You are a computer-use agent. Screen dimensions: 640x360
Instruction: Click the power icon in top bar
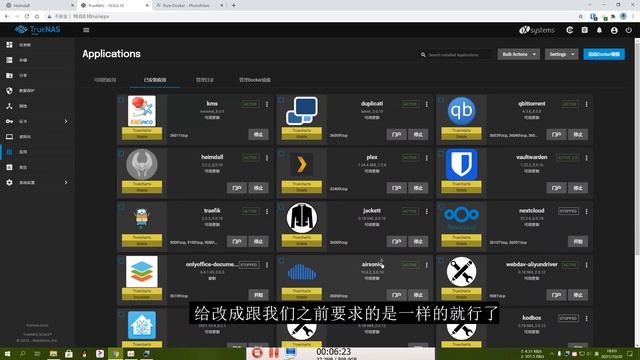[x=629, y=30]
